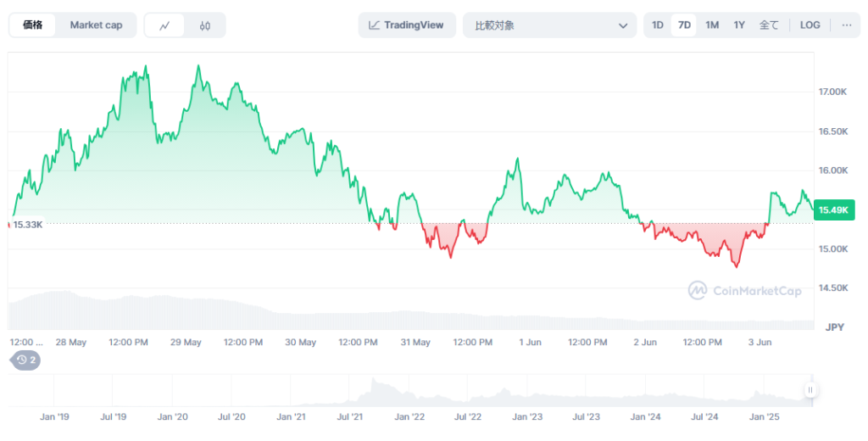Click the pause handle on range navigator
This screenshot has height=441, width=868.
click(810, 390)
